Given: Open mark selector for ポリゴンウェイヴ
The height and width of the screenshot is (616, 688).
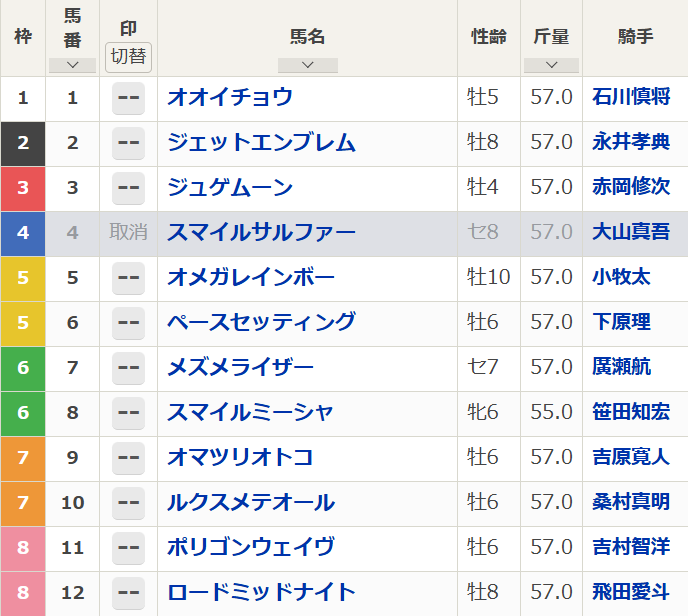Looking at the screenshot, I should point(128,548).
